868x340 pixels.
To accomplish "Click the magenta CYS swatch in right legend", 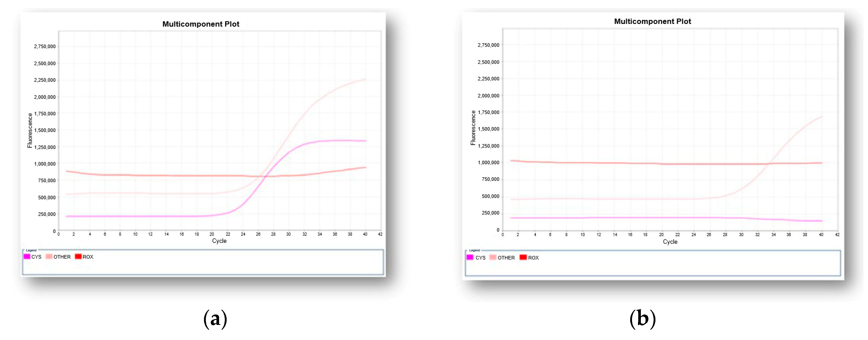I will (470, 258).
